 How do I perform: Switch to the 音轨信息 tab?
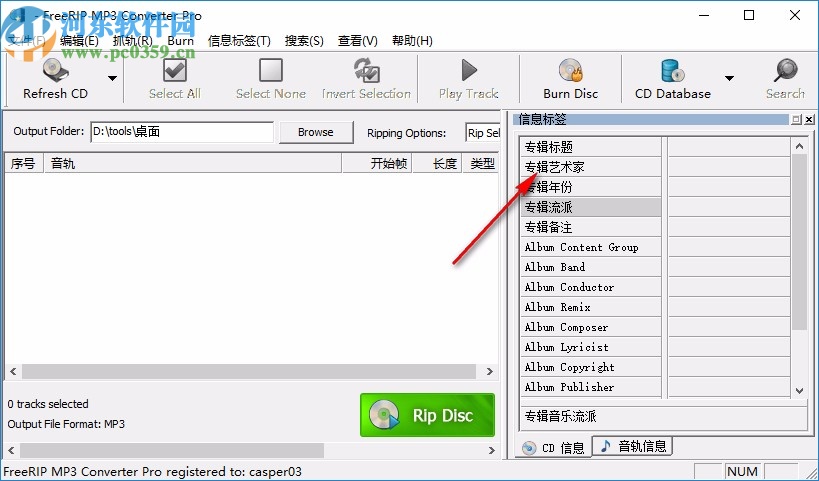(x=634, y=446)
